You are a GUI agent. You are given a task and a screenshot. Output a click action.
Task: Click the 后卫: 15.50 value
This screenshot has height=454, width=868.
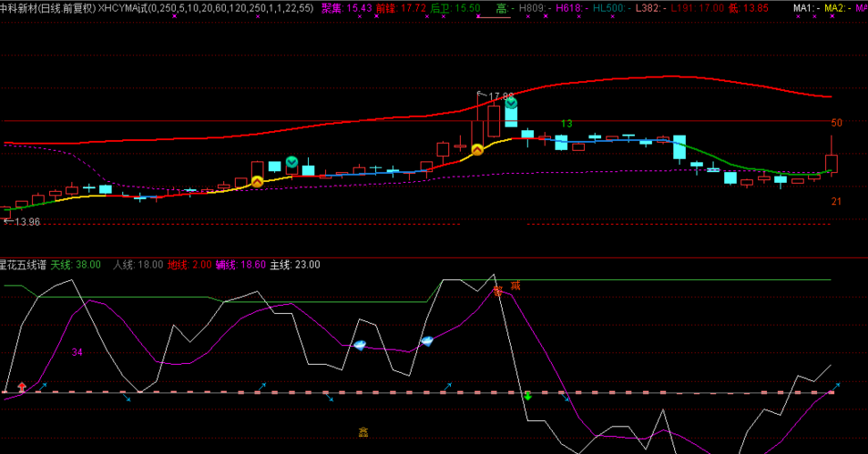[x=455, y=8]
